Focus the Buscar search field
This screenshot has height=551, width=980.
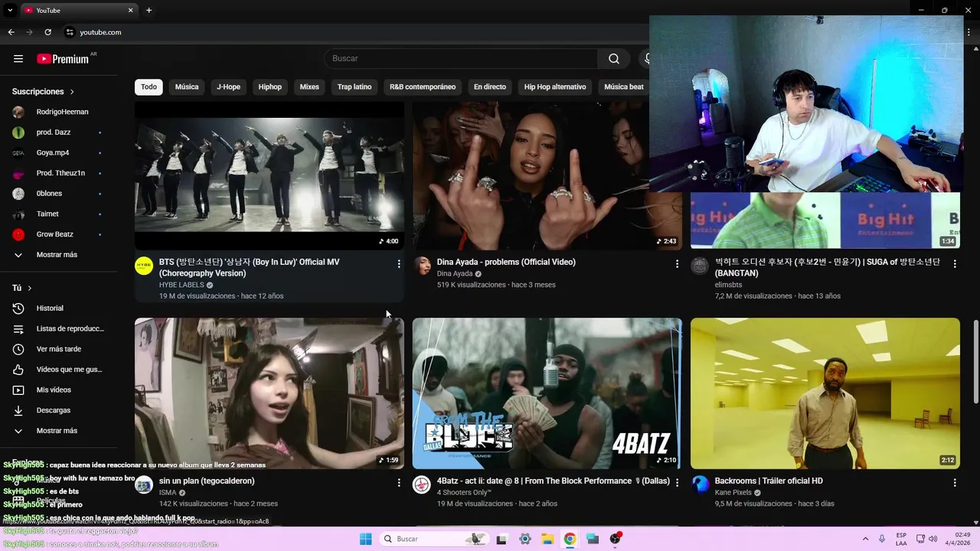[x=461, y=59]
